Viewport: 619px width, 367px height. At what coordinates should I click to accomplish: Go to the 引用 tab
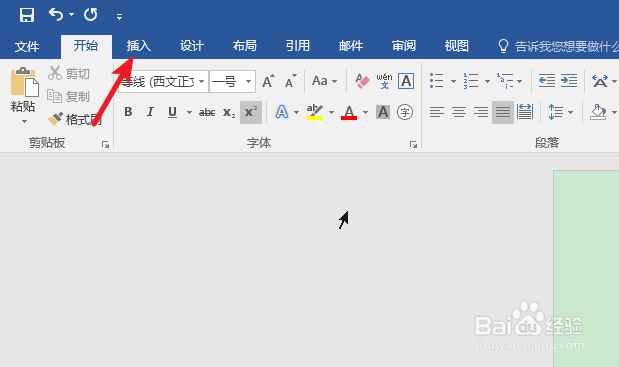pos(298,46)
